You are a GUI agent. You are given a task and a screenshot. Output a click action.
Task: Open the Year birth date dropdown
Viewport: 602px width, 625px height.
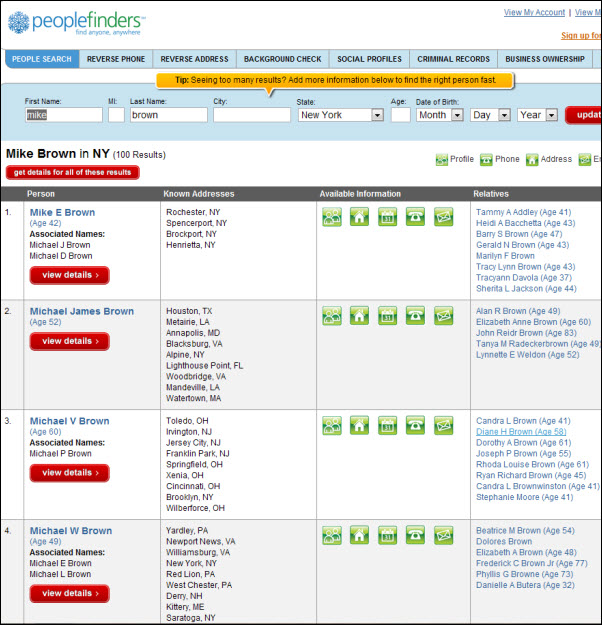(537, 115)
